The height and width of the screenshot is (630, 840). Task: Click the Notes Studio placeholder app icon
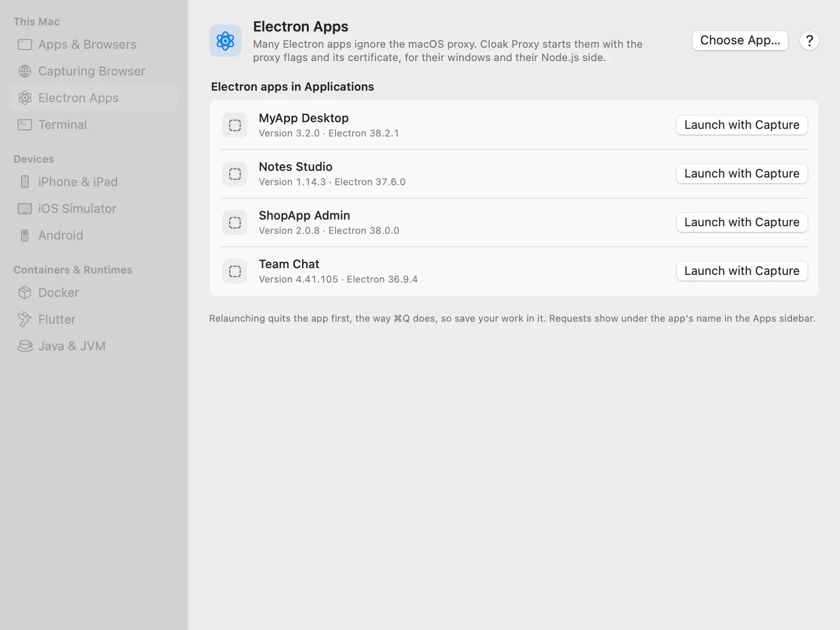[x=235, y=174]
